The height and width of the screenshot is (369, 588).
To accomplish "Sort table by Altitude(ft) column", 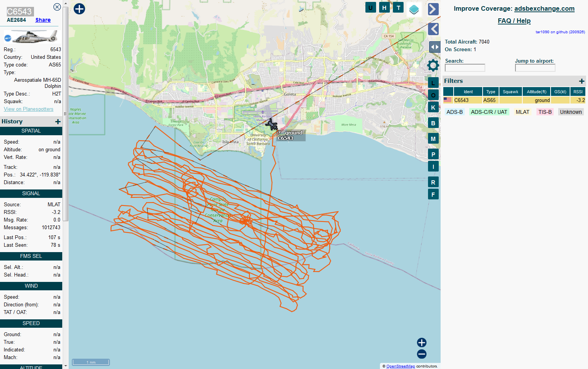I will click(536, 92).
